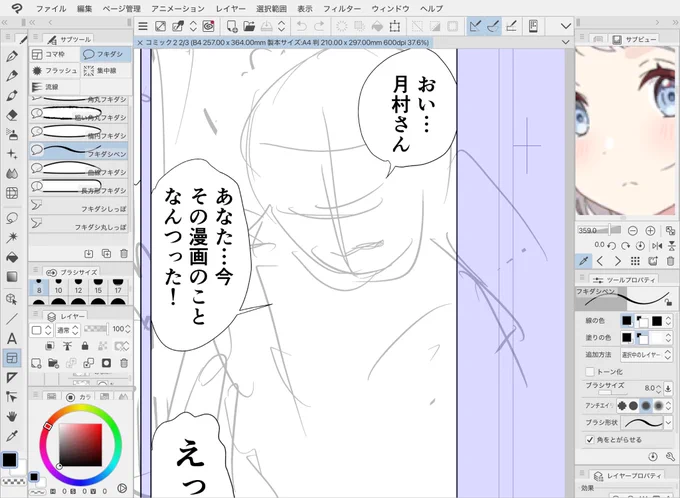Flip Sub View horizontally

[x=657, y=246]
